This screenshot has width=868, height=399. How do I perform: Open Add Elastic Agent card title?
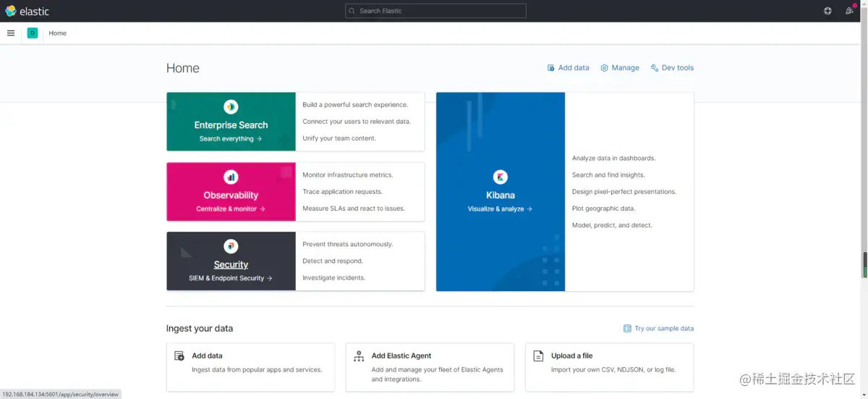[401, 356]
